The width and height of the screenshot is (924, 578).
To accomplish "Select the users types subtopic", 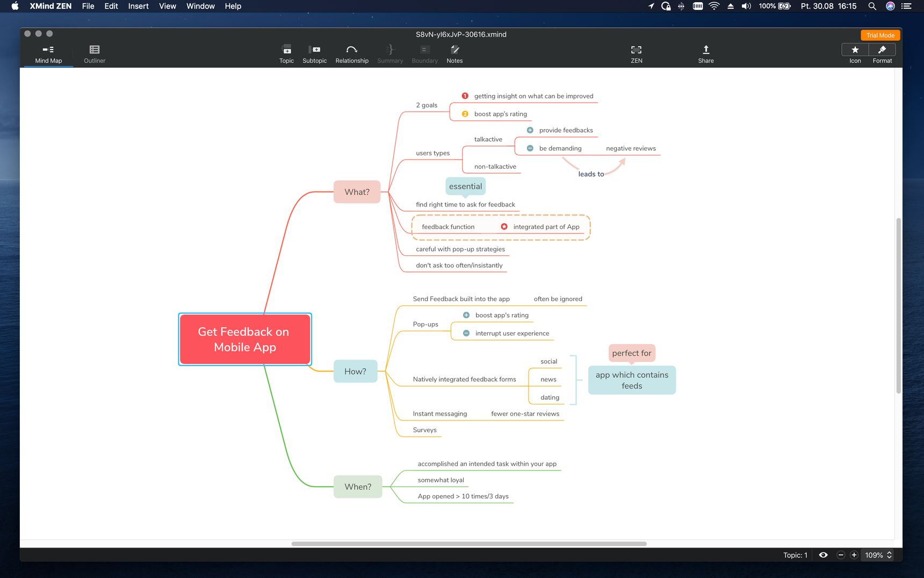I will 432,153.
